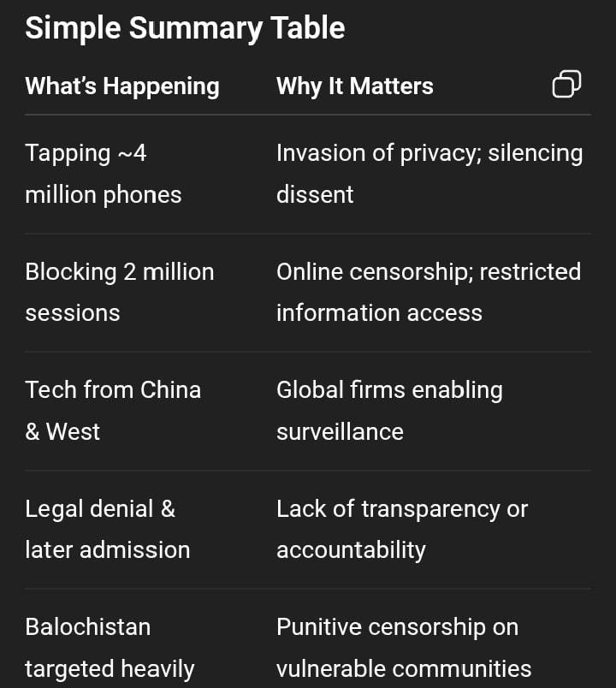Click the divider line under the table header
This screenshot has height=688, width=616.
coord(308,114)
